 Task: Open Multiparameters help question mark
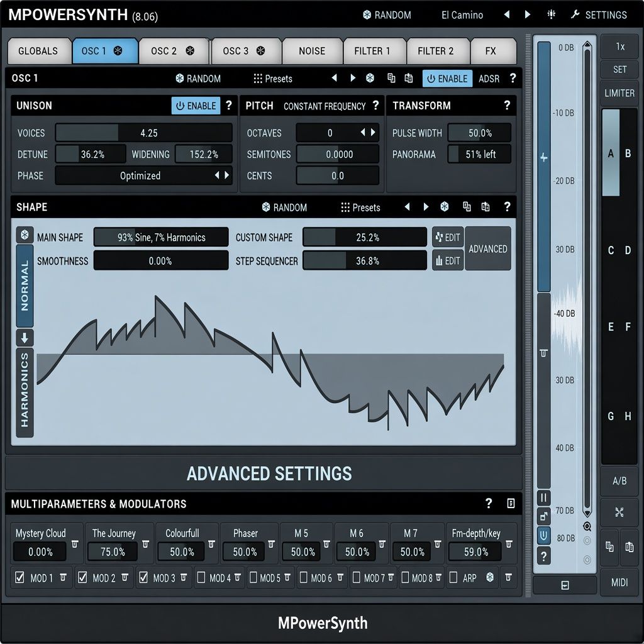488,503
